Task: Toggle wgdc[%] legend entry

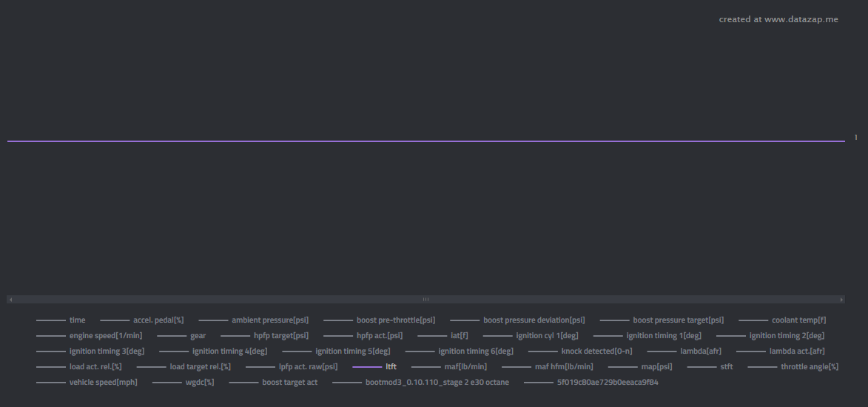Action: coord(199,382)
